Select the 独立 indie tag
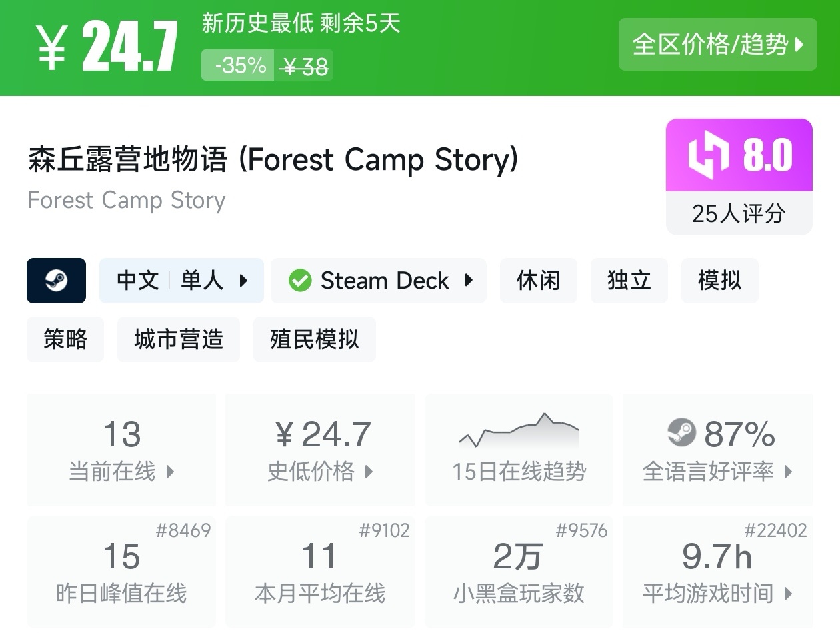 629,281
